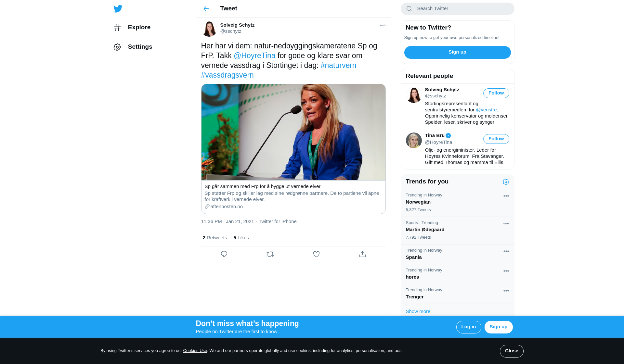Open more options for Spania trend

click(x=506, y=251)
